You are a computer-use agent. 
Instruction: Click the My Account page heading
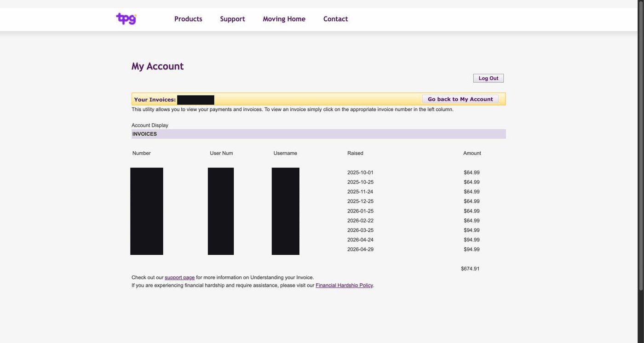coord(157,66)
